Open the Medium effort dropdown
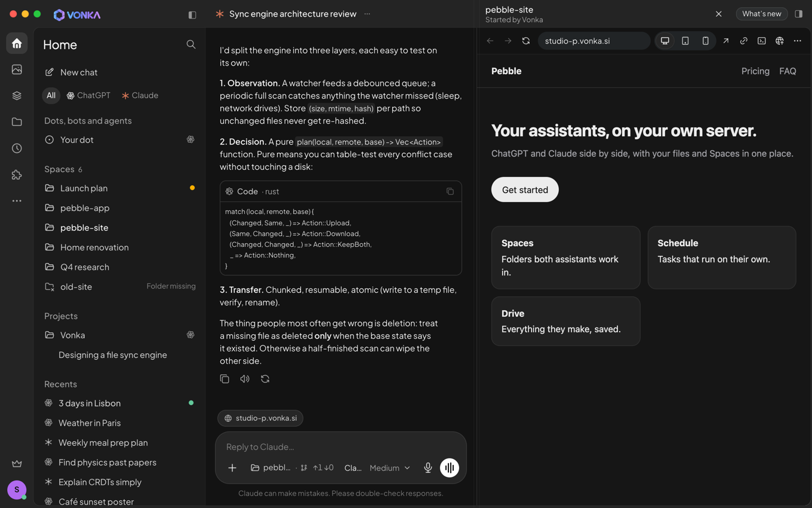Image resolution: width=812 pixels, height=508 pixels. [390, 468]
